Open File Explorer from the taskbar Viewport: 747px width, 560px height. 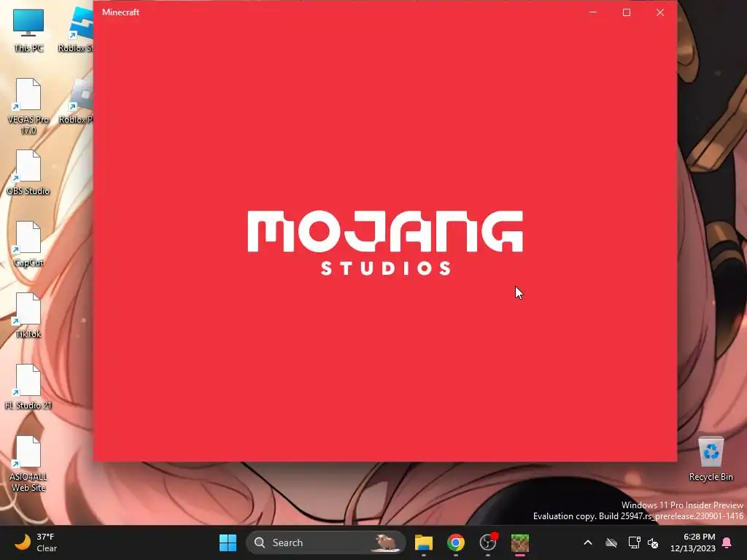(x=424, y=542)
